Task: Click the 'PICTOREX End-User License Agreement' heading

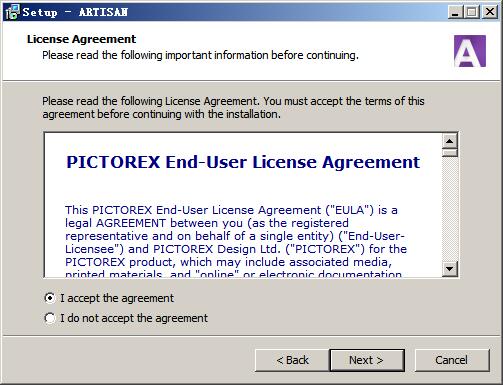Action: tap(243, 163)
